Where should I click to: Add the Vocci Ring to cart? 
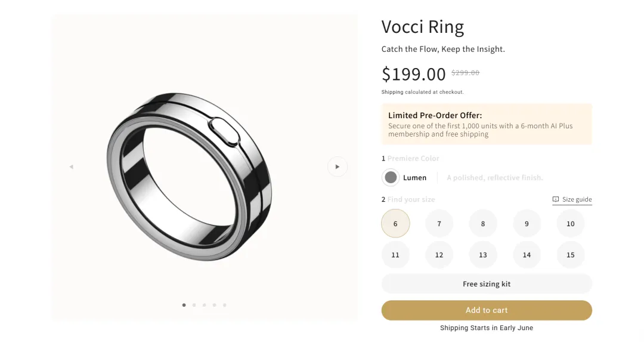point(487,310)
